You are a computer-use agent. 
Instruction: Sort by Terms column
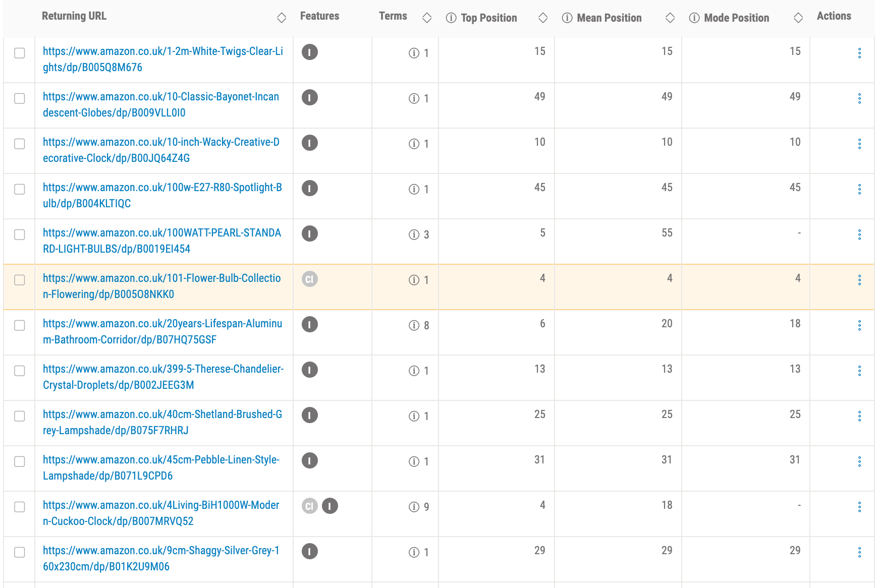[427, 18]
